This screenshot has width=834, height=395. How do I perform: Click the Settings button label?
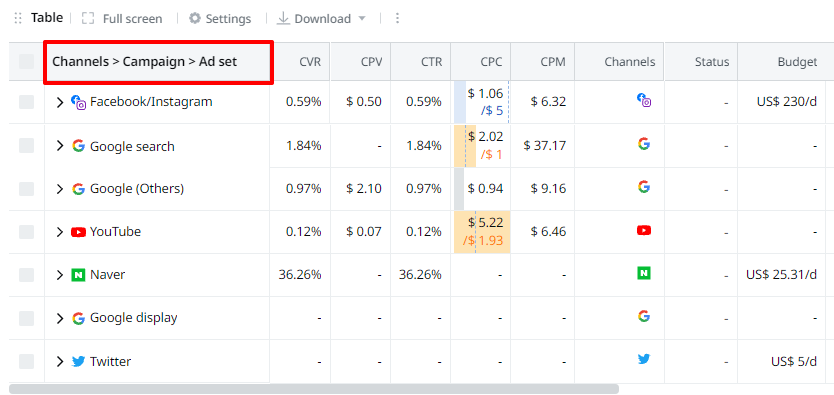228,19
